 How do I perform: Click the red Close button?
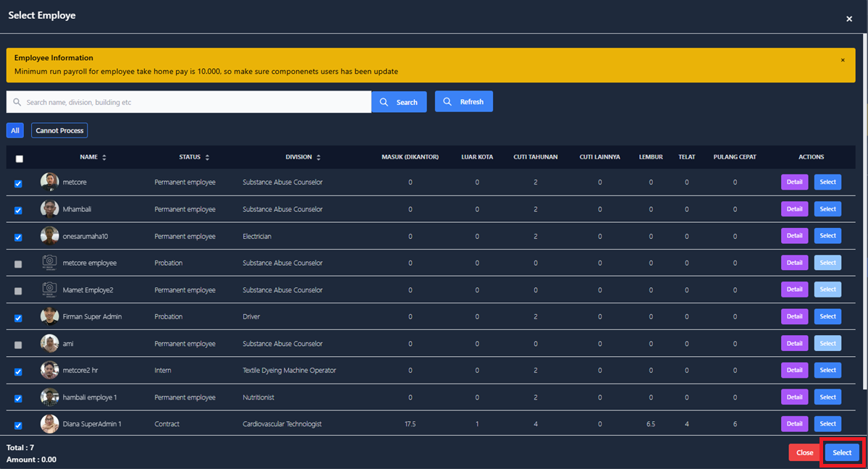(x=804, y=452)
